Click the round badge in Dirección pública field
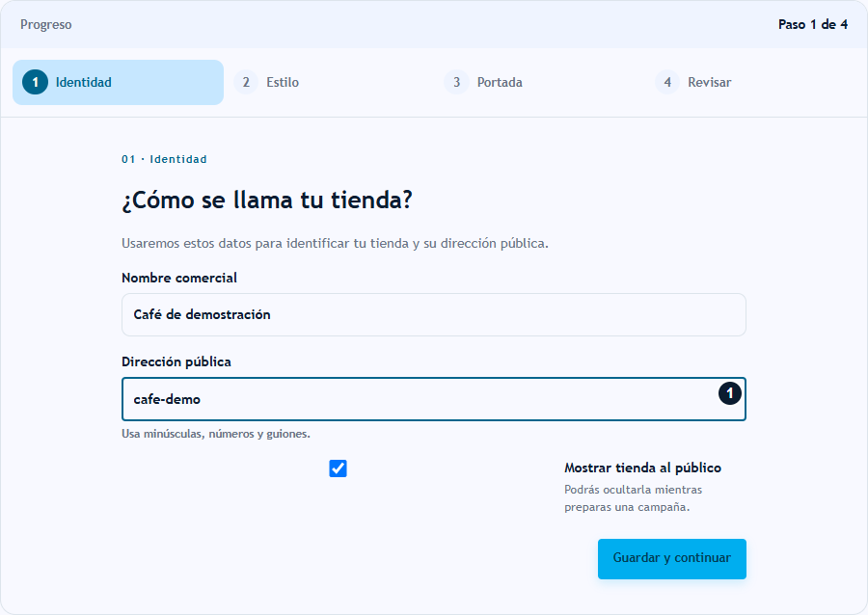 (730, 393)
